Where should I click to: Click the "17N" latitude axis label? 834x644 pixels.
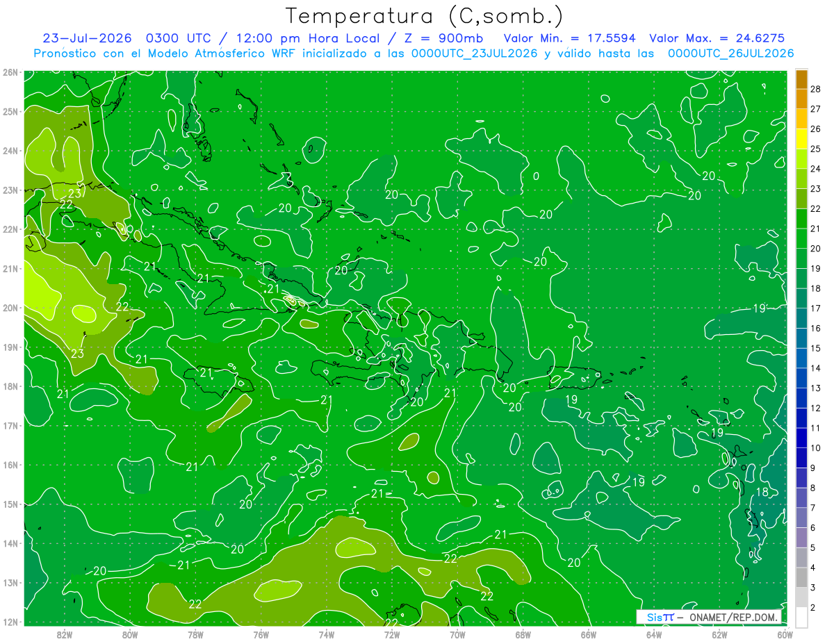coord(10,425)
